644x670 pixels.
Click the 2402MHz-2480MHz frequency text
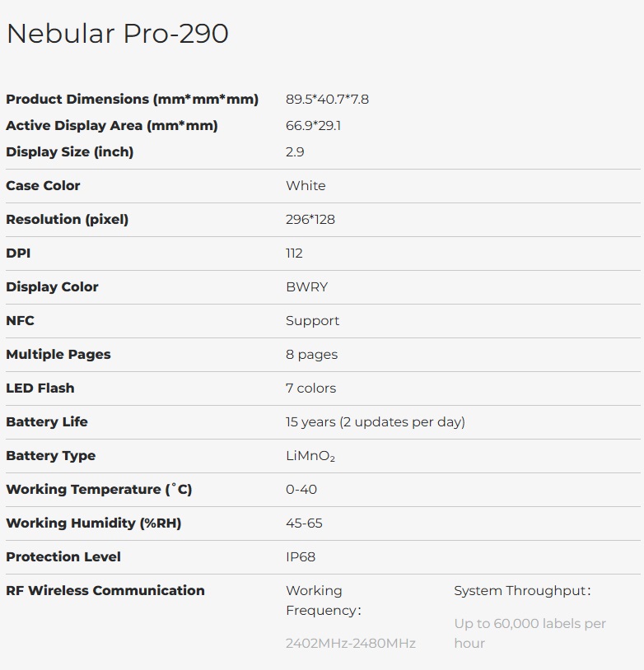350,644
